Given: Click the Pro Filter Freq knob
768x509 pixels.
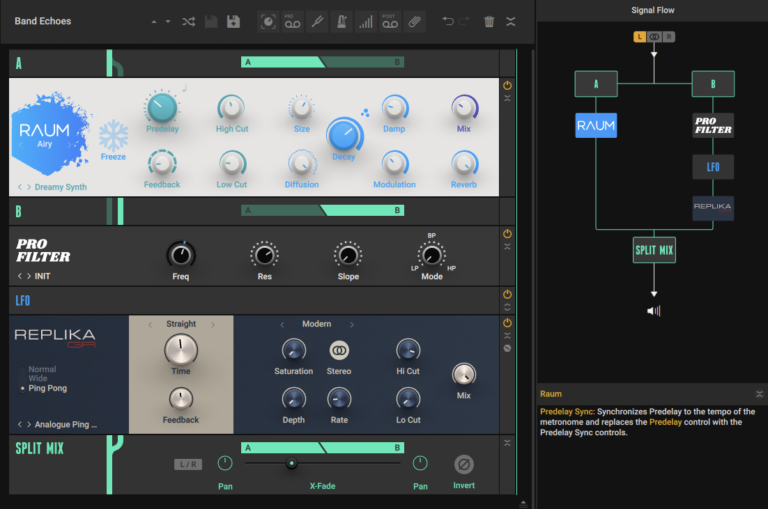Looking at the screenshot, I should pos(181,255).
